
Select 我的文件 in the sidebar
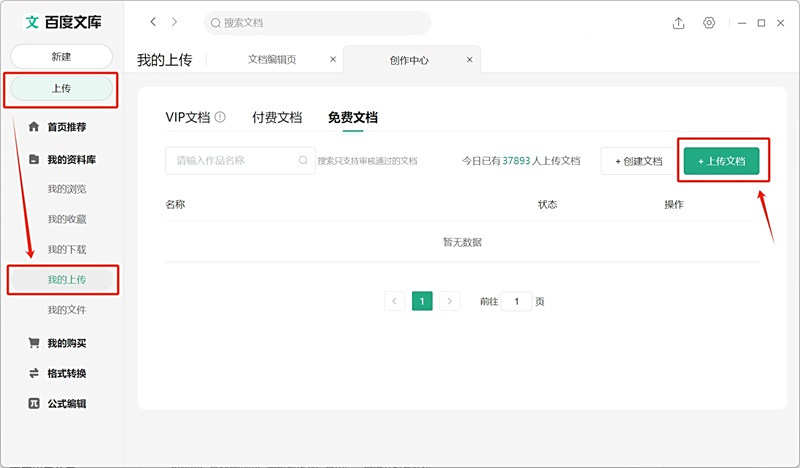[67, 309]
